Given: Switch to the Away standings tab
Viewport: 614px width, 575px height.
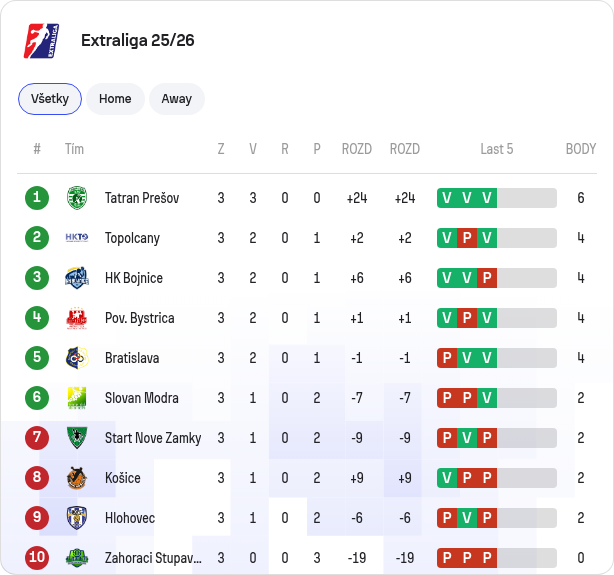Looking at the screenshot, I should point(177,99).
